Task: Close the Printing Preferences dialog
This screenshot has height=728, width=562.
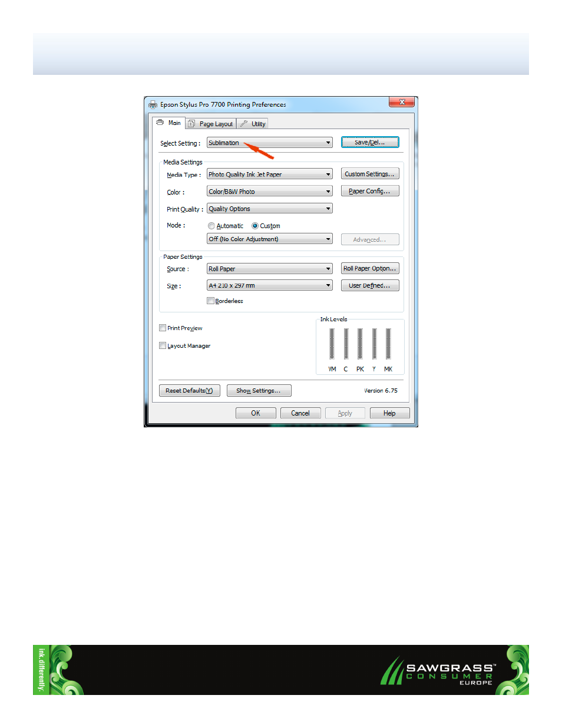Action: click(x=402, y=102)
